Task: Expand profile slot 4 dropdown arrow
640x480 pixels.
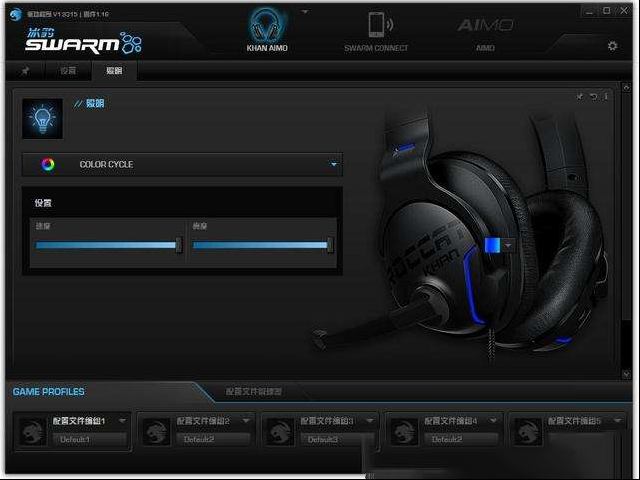Action: pyautogui.click(x=493, y=420)
